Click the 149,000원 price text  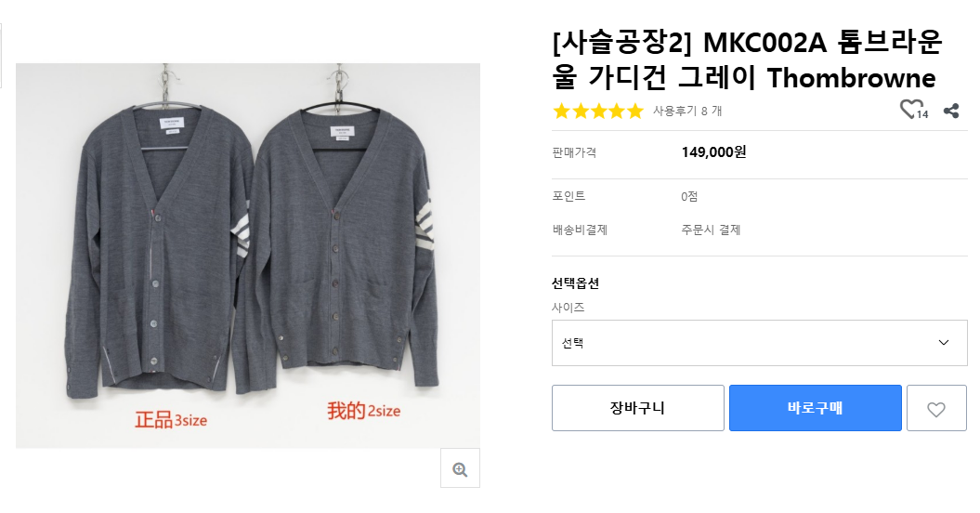tap(713, 152)
